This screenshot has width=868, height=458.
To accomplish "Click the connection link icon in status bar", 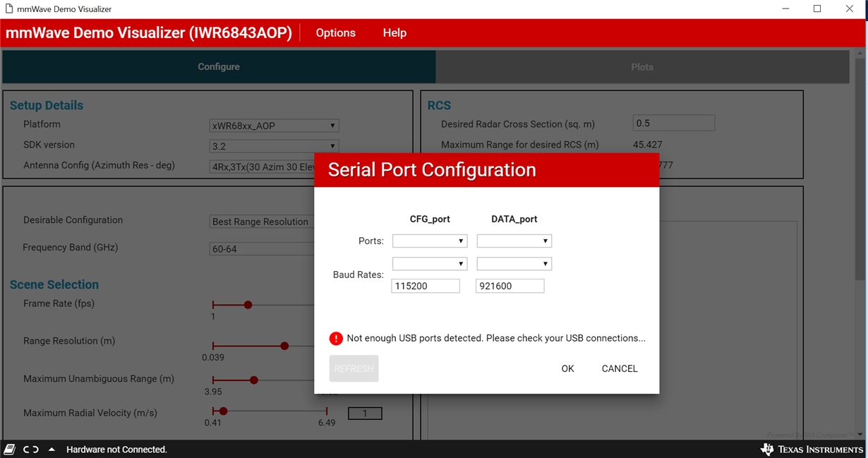I will click(31, 450).
